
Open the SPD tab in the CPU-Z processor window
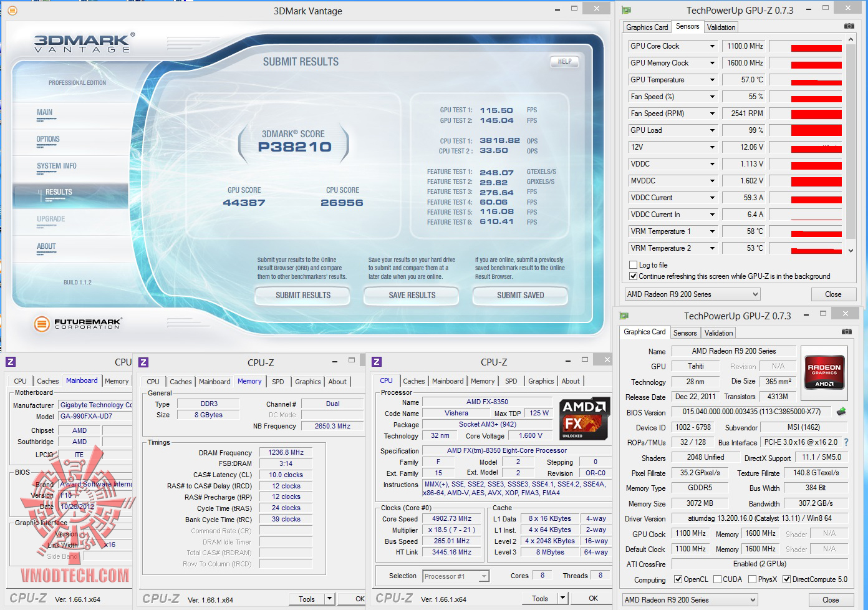[x=511, y=381]
